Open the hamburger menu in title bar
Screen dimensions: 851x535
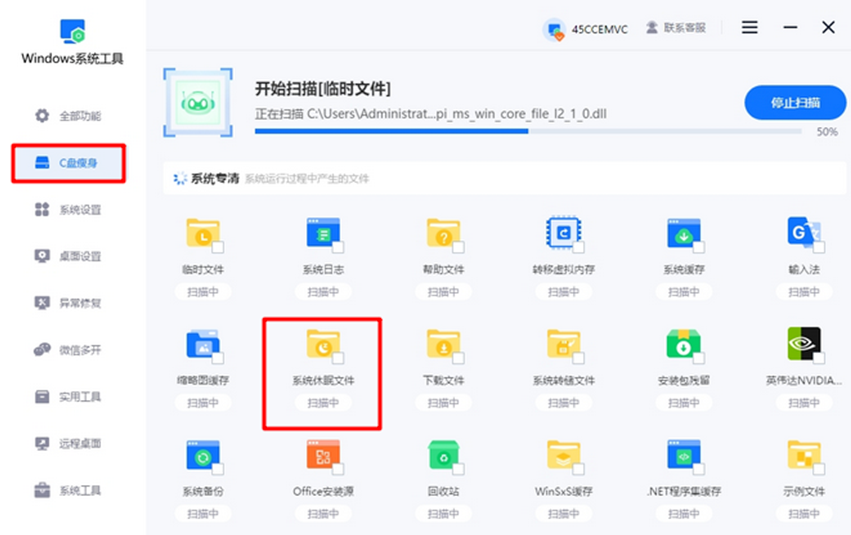(750, 27)
